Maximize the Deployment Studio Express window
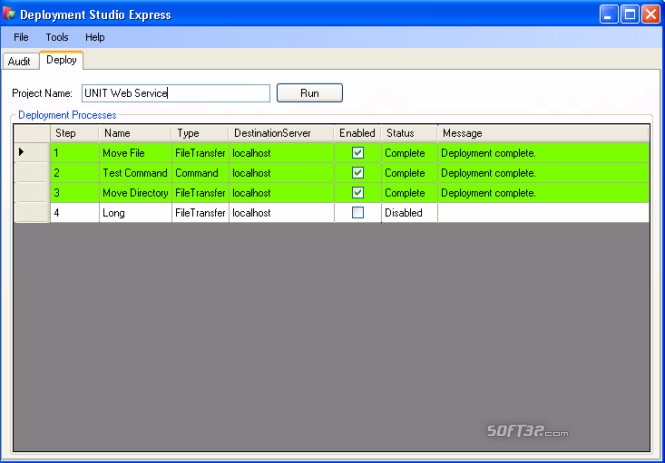 (630, 14)
